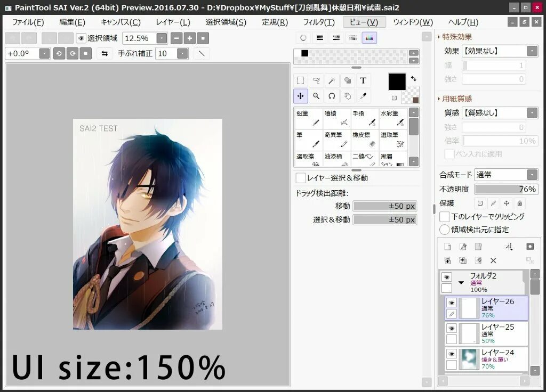Hide レイヤー25
This screenshot has height=392, width=546.
452,328
